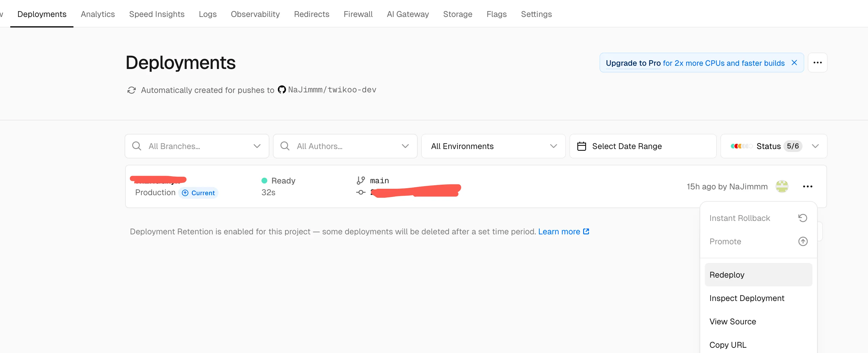Expand the All Authors dropdown
The image size is (868, 353).
[405, 146]
